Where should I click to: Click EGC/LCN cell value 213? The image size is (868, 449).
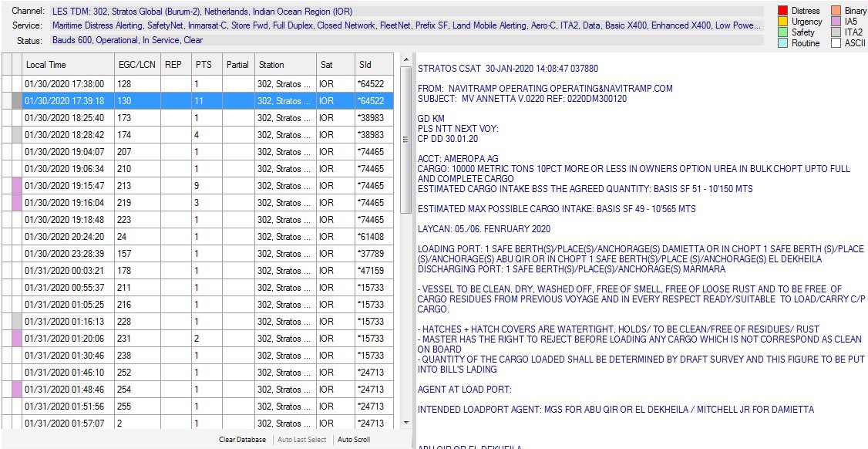coord(137,186)
